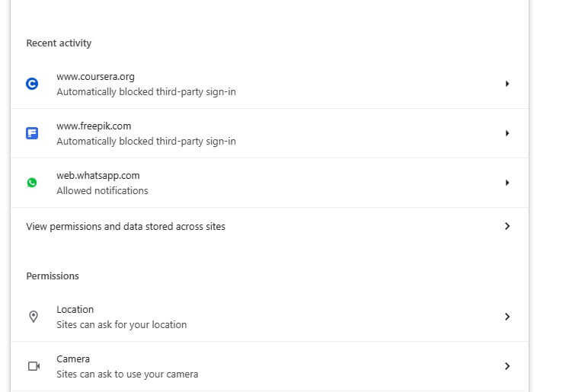Viewport: 569px width, 392px height.
Task: Click 'Sites can ask for your location' text
Action: click(x=122, y=324)
